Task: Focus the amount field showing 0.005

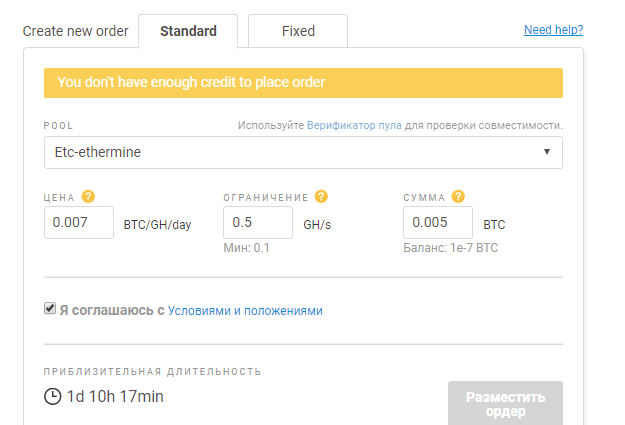Action: (438, 222)
